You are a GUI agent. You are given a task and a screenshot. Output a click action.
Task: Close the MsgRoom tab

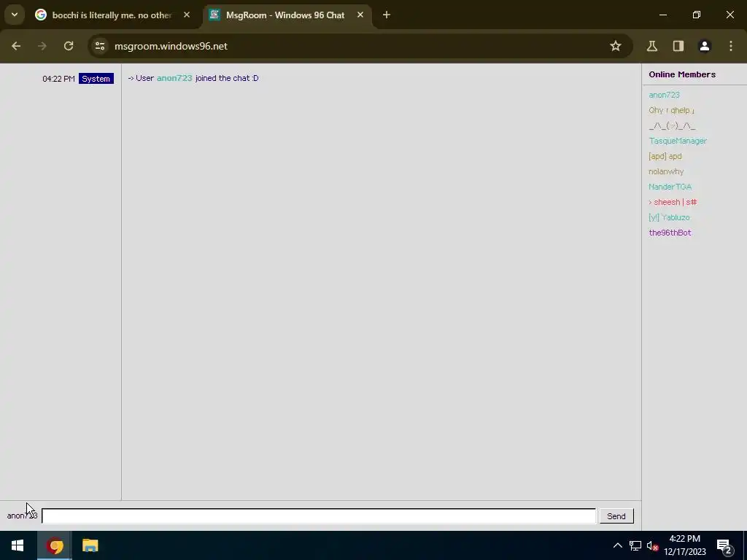point(360,15)
